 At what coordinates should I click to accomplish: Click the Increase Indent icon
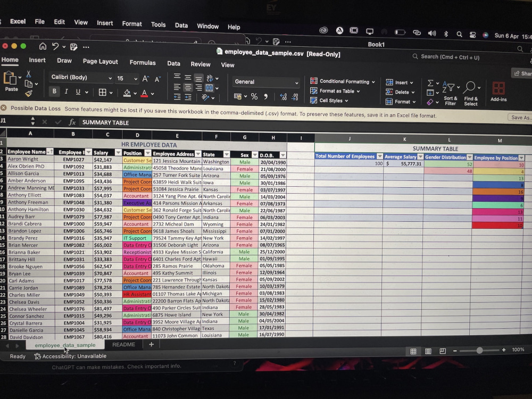(188, 97)
